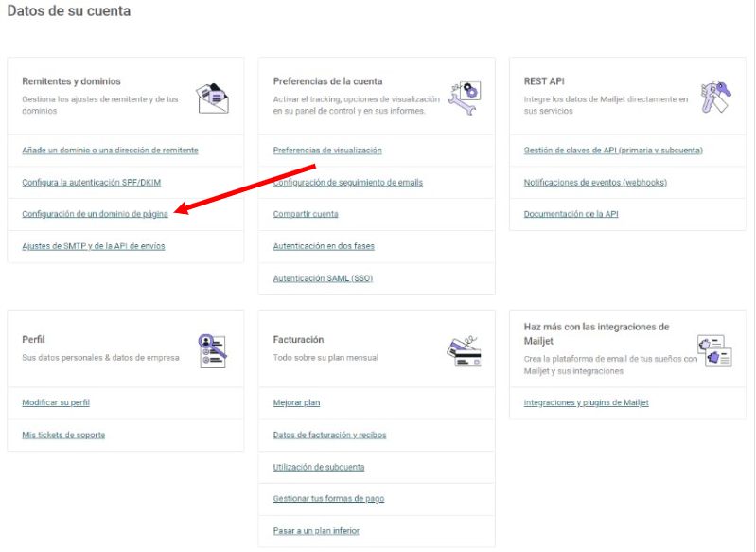Click Modificar su perfil link
The height and width of the screenshot is (552, 756).
click(56, 402)
